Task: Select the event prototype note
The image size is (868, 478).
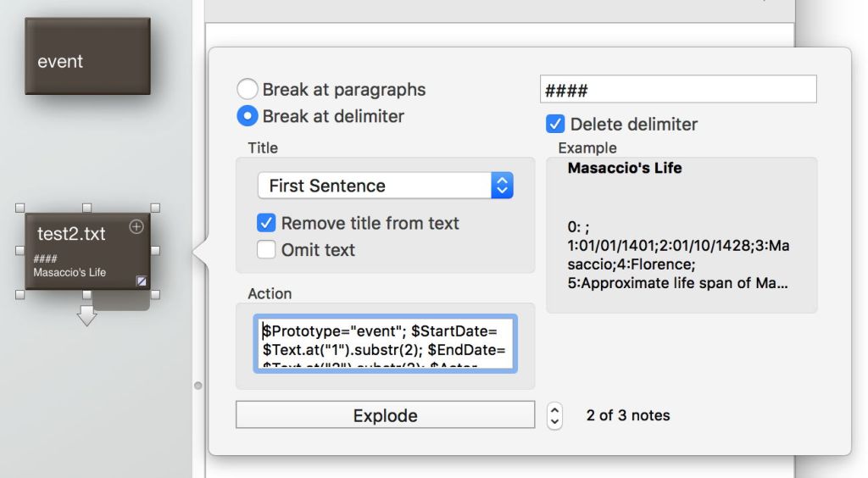Action: (x=86, y=56)
